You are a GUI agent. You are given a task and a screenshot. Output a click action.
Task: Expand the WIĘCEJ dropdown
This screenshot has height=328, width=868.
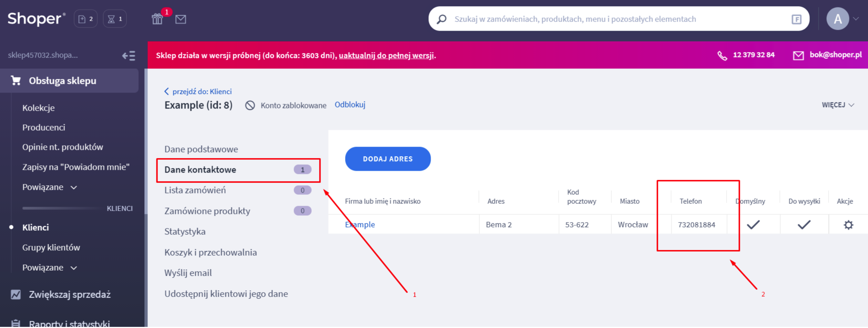tap(838, 105)
